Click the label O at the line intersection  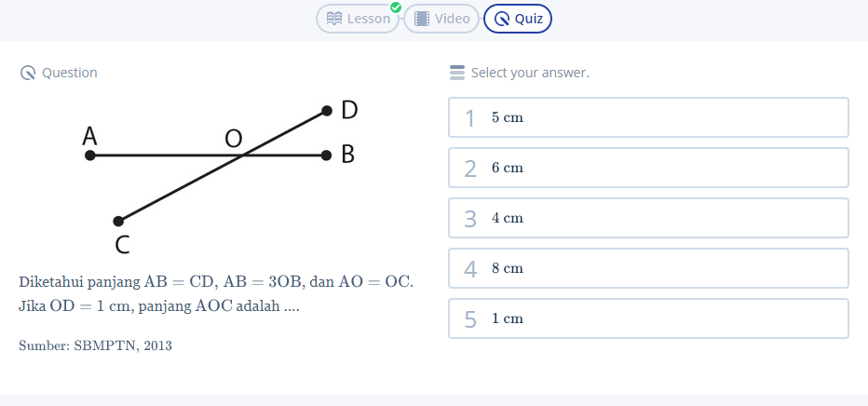click(233, 139)
